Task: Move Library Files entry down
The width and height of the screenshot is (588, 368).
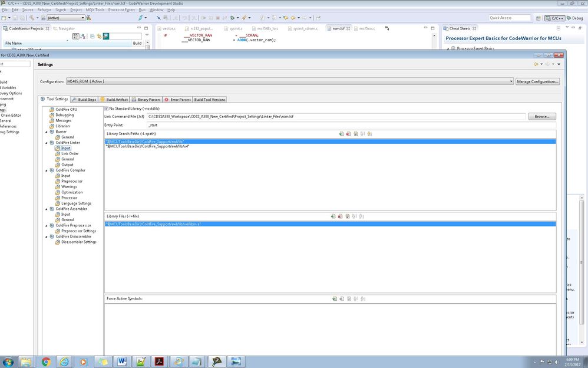Action: point(362,216)
